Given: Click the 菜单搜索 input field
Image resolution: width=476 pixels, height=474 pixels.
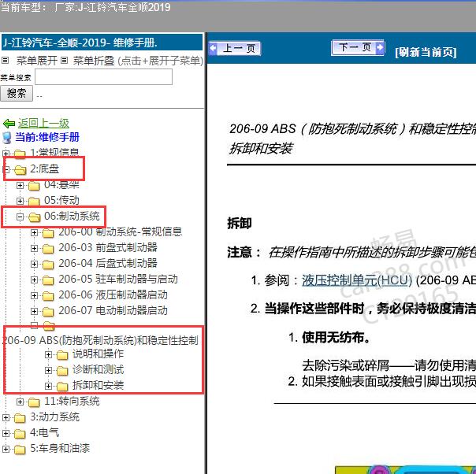Looking at the screenshot, I should [x=103, y=77].
